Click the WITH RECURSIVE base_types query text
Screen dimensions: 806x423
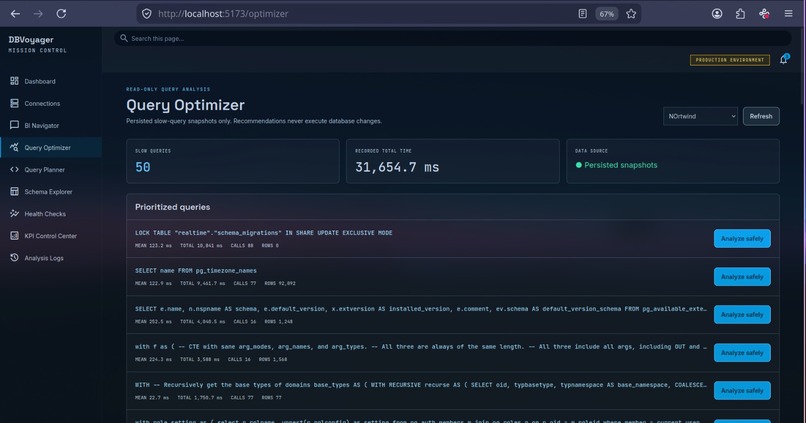[420, 385]
